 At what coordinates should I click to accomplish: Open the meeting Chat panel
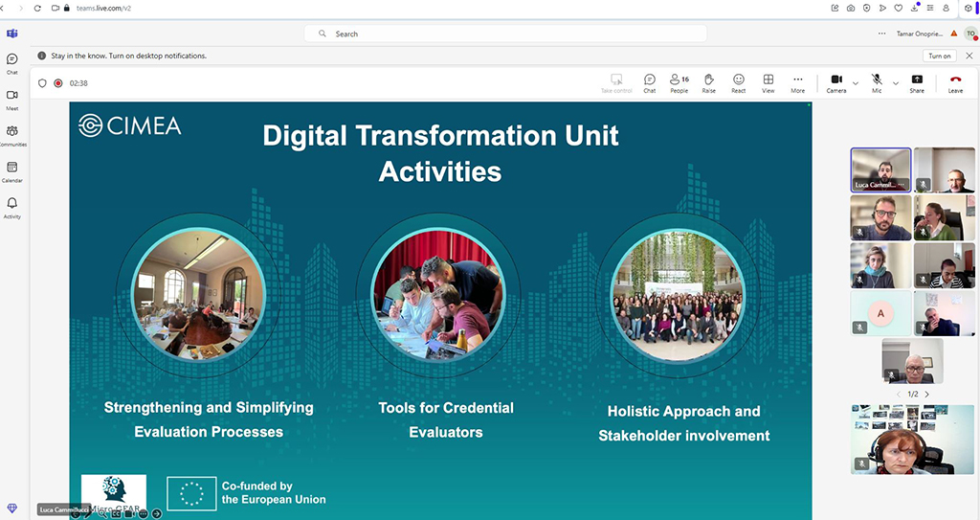(649, 82)
